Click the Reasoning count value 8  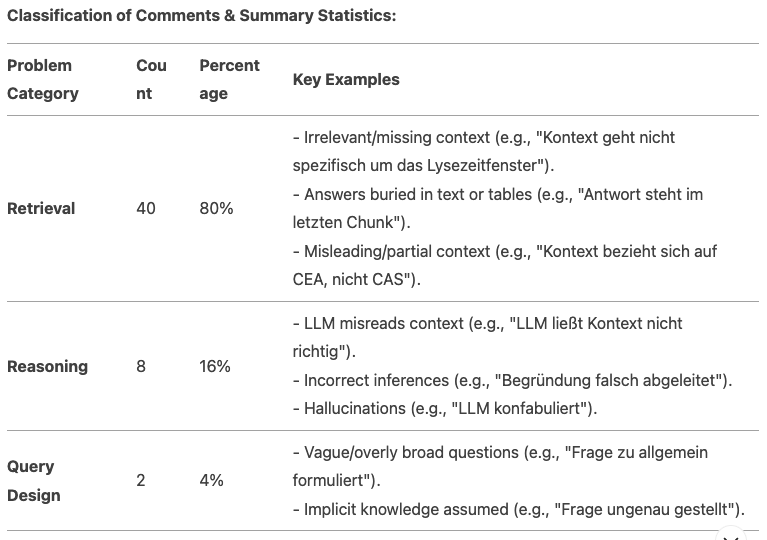[141, 366]
